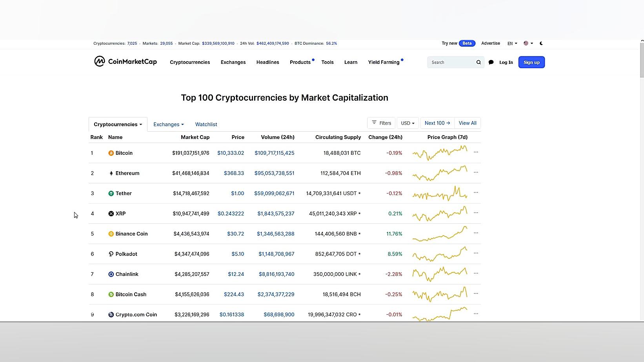Click the XRP coin icon
The width and height of the screenshot is (644, 362).
coord(111,214)
